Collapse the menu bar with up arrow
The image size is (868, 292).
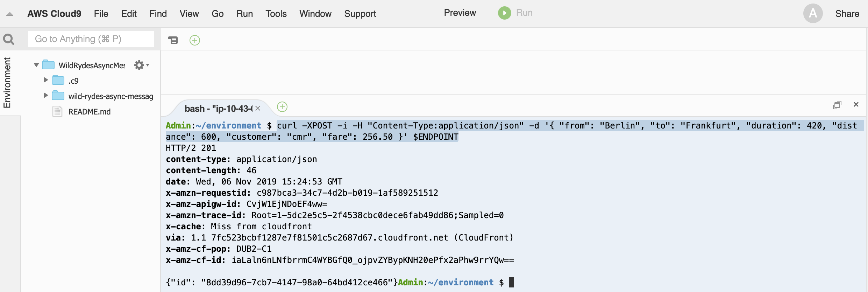(x=10, y=14)
